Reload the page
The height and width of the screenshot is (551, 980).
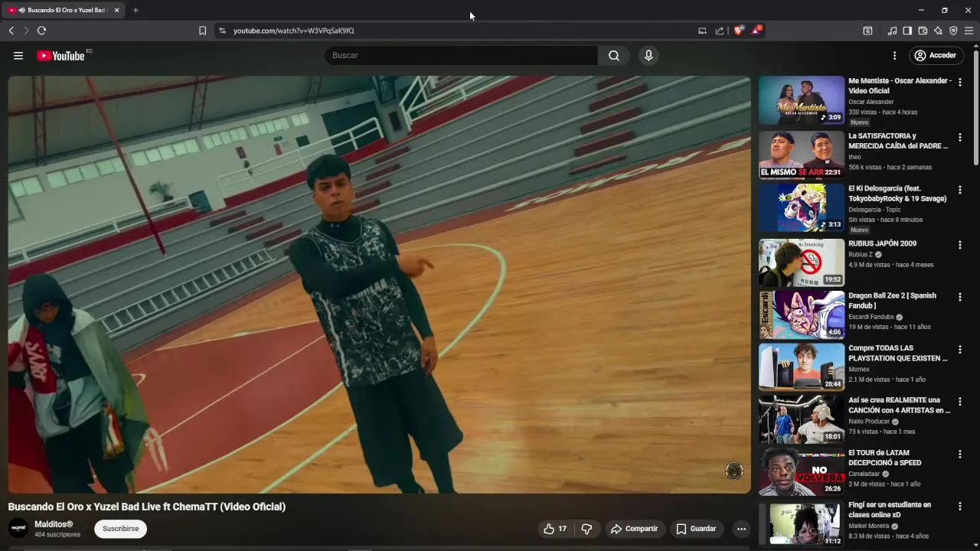(41, 31)
